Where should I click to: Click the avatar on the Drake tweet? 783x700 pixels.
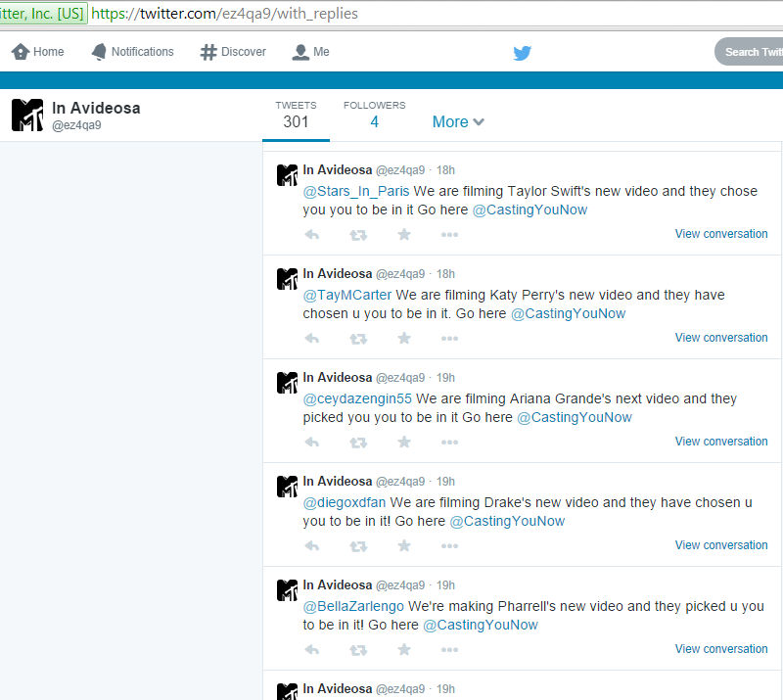pos(287,488)
